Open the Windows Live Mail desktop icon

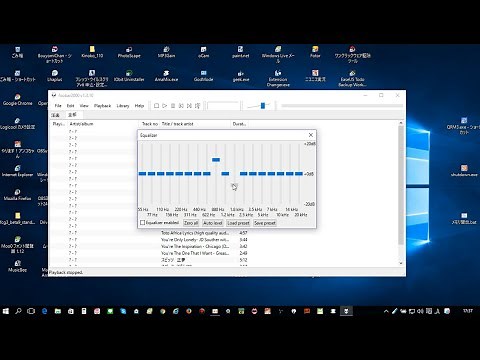[278, 55]
